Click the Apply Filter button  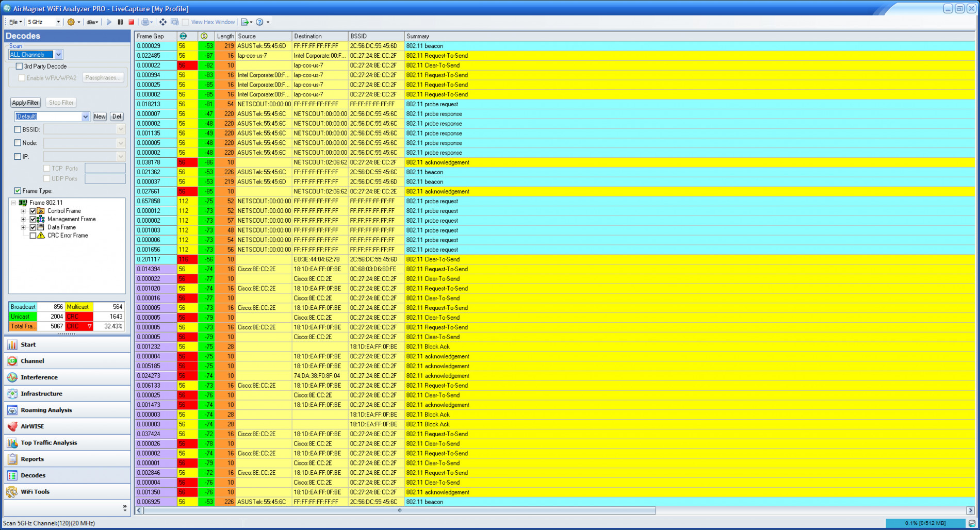25,103
